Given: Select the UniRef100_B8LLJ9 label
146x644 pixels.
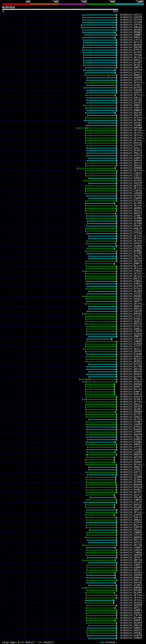Looking at the screenshot, I should click(x=131, y=379).
